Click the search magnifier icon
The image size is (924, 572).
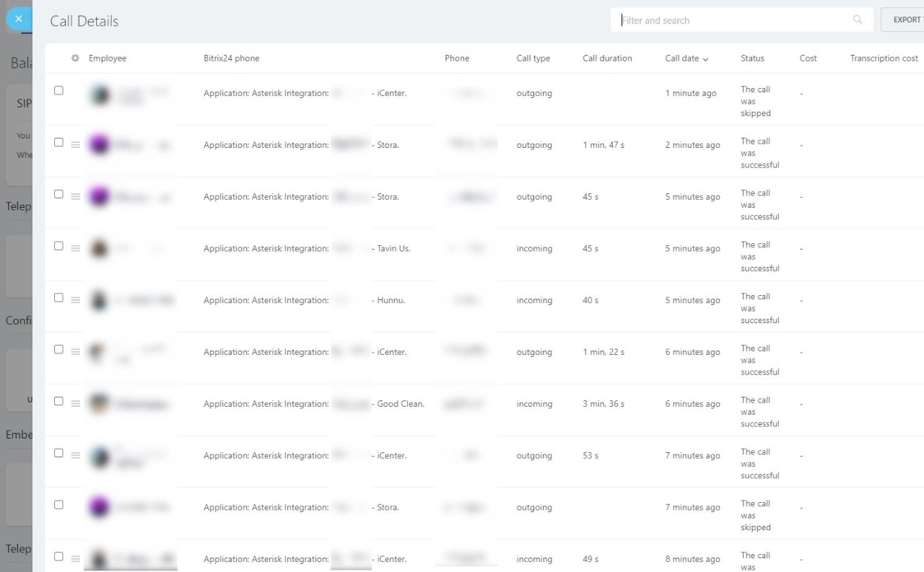858,20
